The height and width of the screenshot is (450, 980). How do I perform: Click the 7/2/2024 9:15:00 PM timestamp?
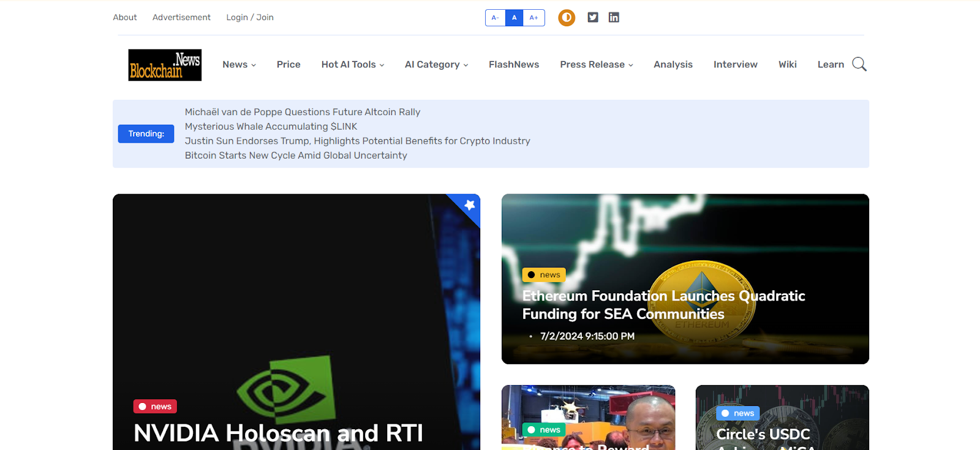click(x=587, y=336)
